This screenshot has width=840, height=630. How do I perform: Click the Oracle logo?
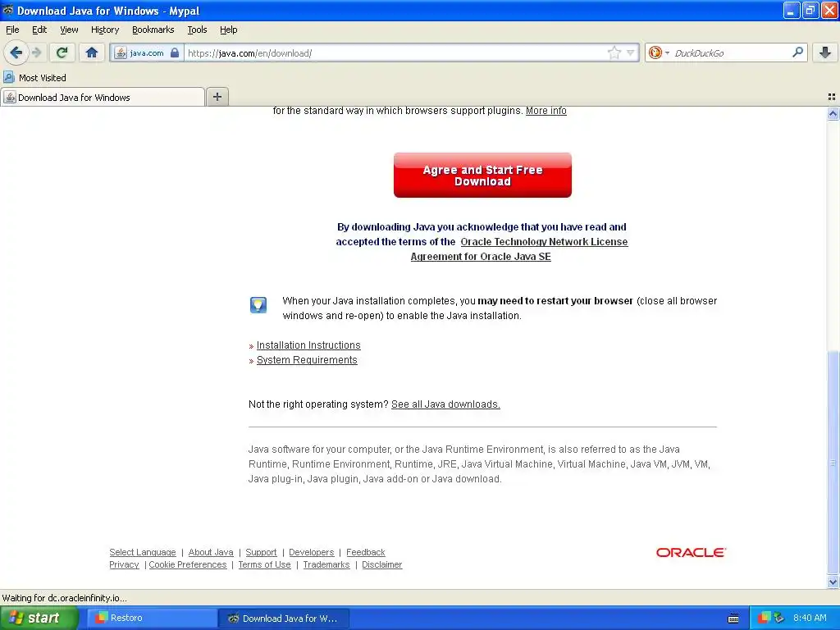691,552
